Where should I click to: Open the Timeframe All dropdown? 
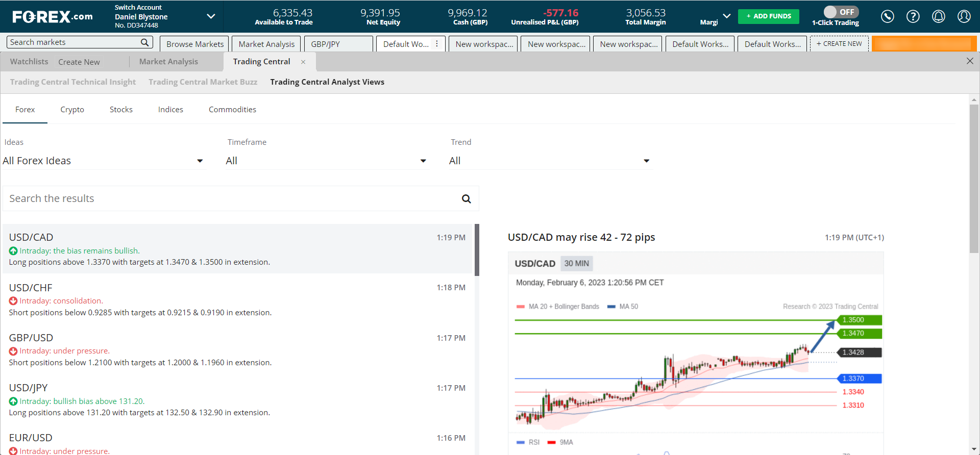[x=327, y=161]
